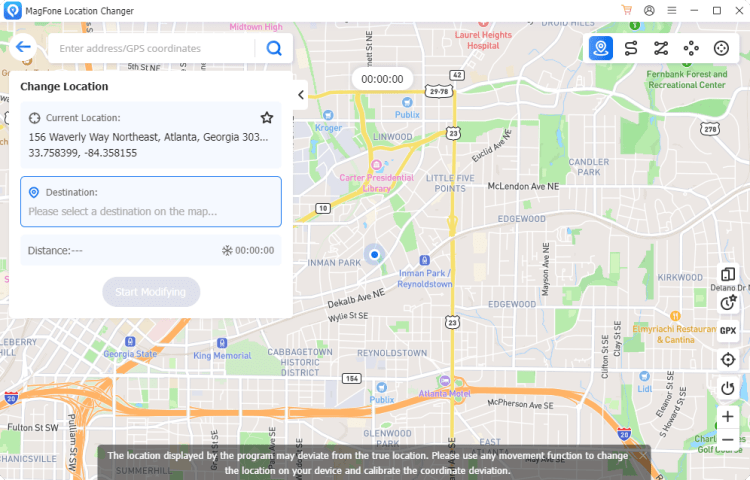Click the search magnifier icon

coord(274,48)
